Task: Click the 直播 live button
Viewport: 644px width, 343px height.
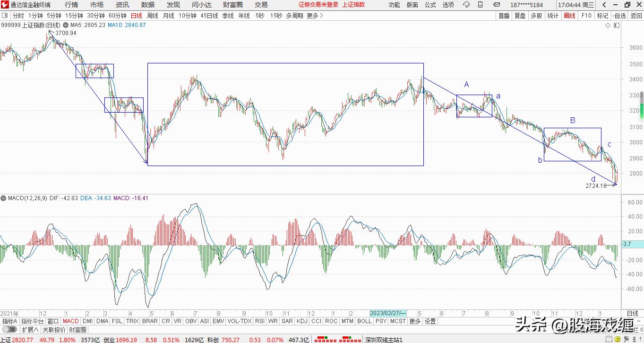Action: point(504,16)
